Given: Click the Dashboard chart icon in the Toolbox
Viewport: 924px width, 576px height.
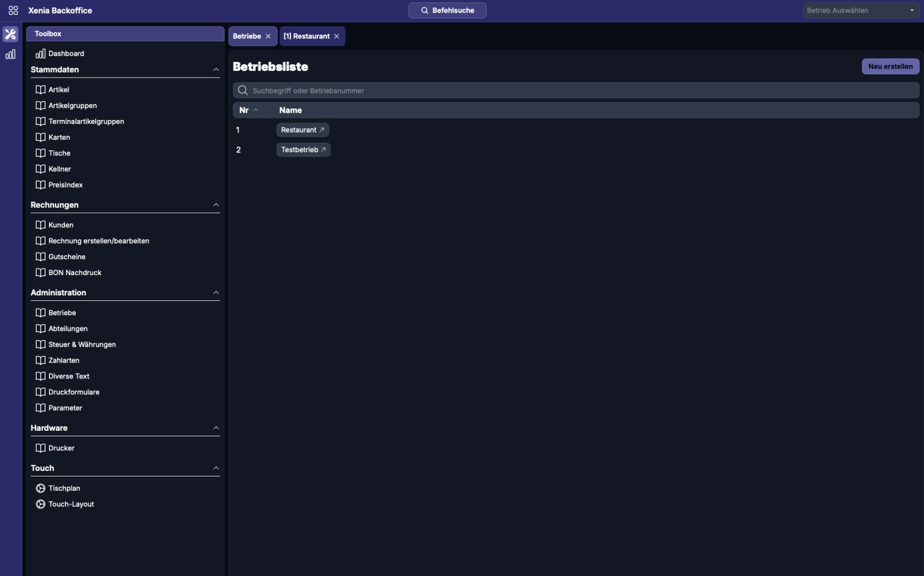Looking at the screenshot, I should [40, 53].
